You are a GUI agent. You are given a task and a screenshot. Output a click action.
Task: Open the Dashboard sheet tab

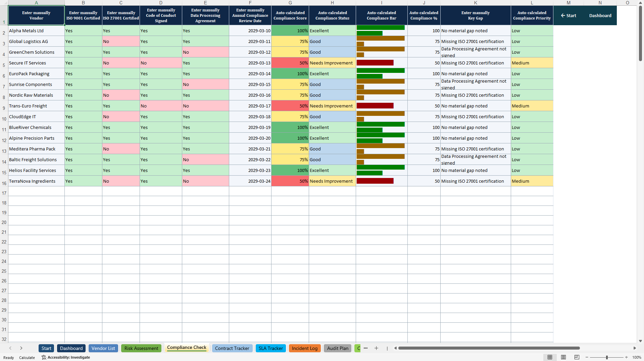coord(71,348)
